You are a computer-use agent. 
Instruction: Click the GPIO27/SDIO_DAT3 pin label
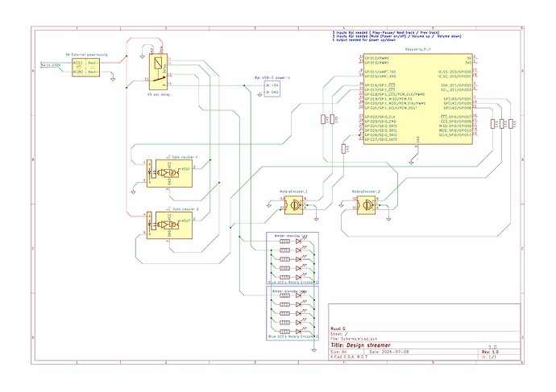(381, 139)
